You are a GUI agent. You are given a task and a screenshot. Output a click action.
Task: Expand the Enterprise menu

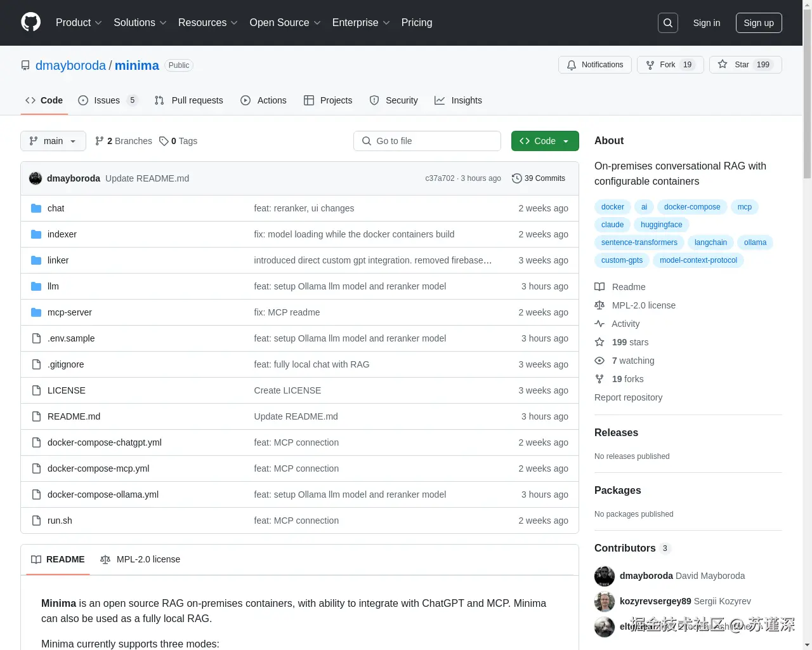[x=361, y=23]
